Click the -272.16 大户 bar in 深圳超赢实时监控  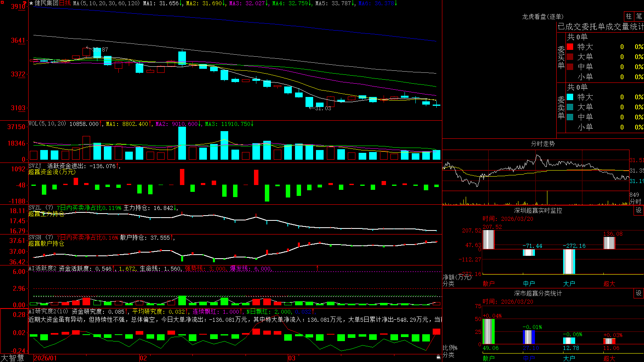569,261
